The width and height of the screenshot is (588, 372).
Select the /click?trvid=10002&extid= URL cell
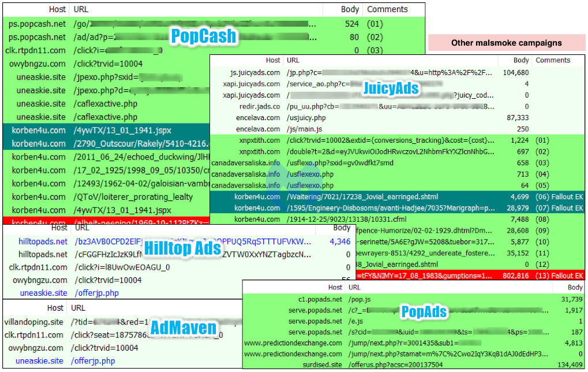(391, 140)
